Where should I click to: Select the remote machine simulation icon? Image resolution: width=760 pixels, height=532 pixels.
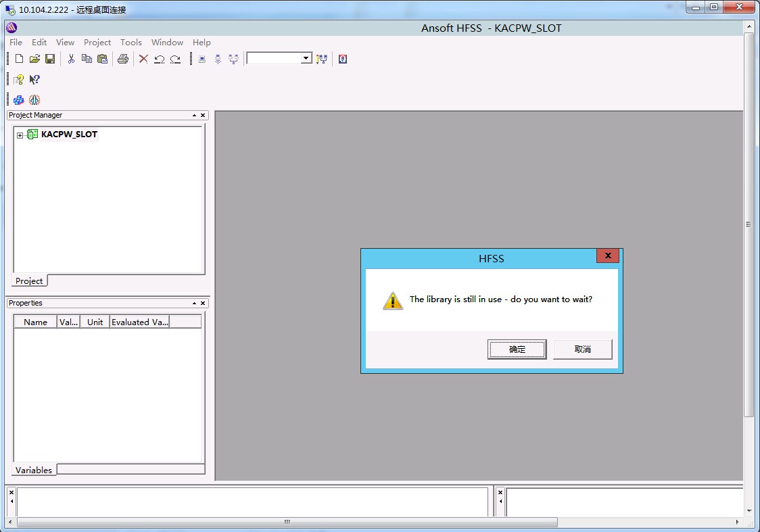coord(218,59)
